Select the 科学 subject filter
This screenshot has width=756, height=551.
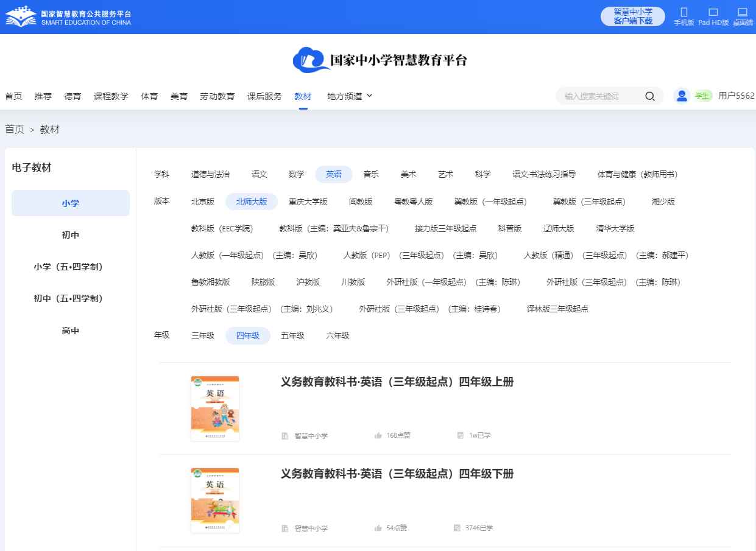482,174
